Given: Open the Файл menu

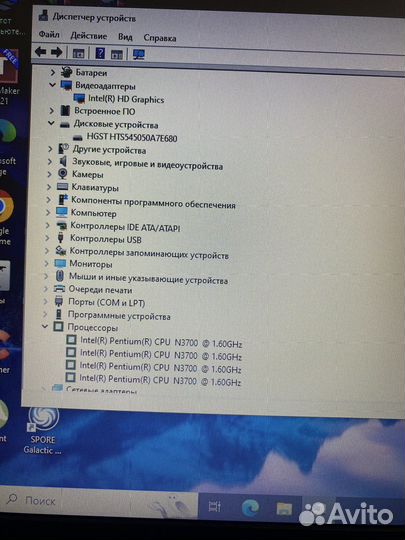Looking at the screenshot, I should click(49, 34).
